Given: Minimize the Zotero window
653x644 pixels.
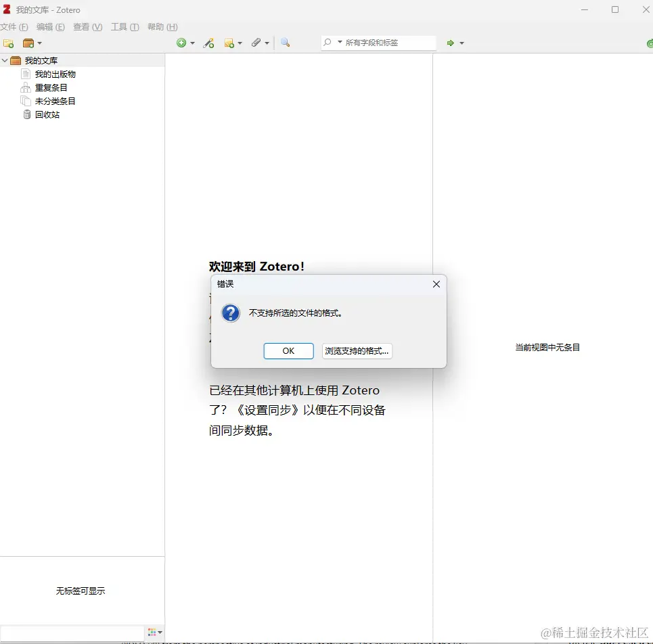Looking at the screenshot, I should (585, 9).
